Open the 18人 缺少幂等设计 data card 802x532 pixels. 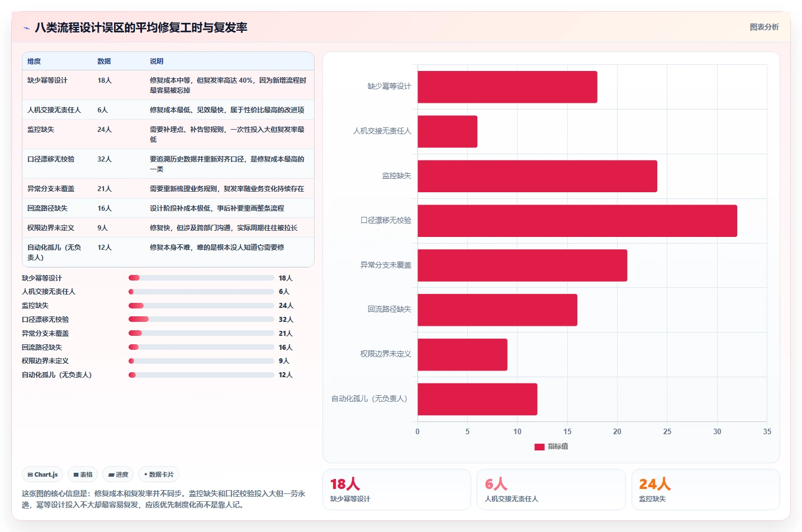[x=397, y=490]
